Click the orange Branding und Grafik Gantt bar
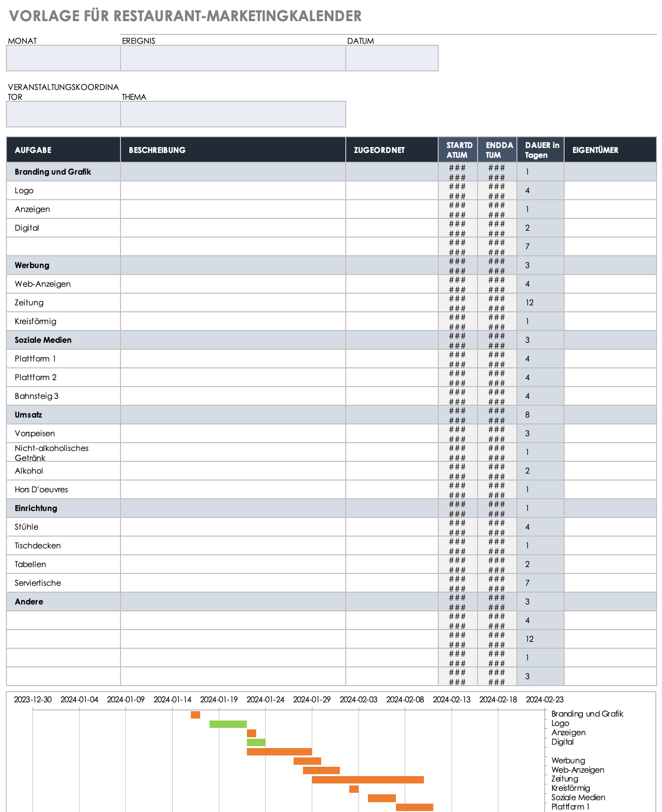Image resolution: width=662 pixels, height=812 pixels. point(195,715)
